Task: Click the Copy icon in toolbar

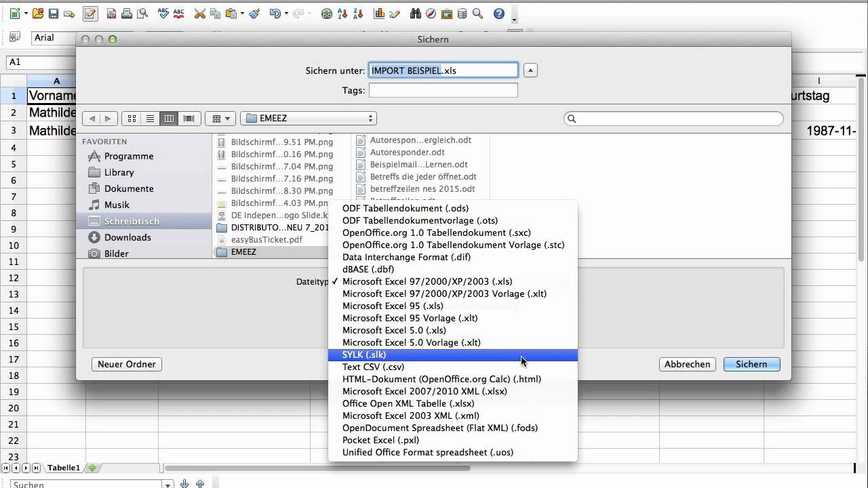Action: 215,13
